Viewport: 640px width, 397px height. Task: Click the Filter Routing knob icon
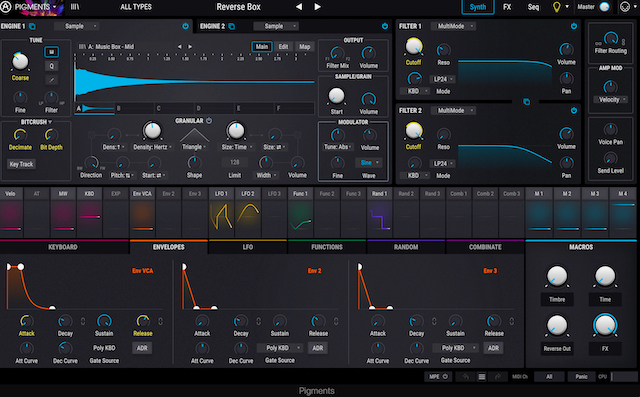611,38
